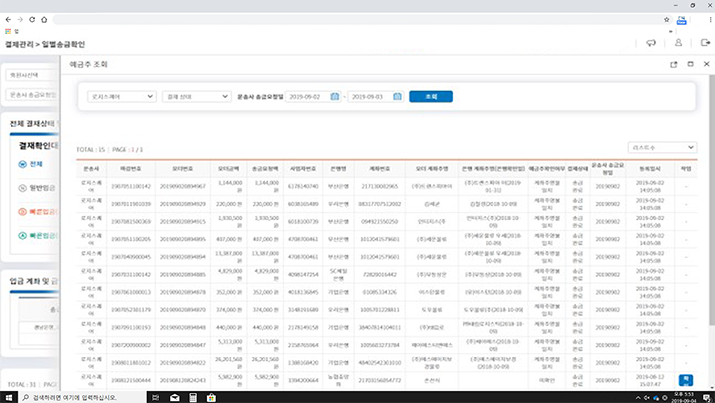Click the vertical scrollbar of the panel
Screen dimensions: 715x403
712,201
